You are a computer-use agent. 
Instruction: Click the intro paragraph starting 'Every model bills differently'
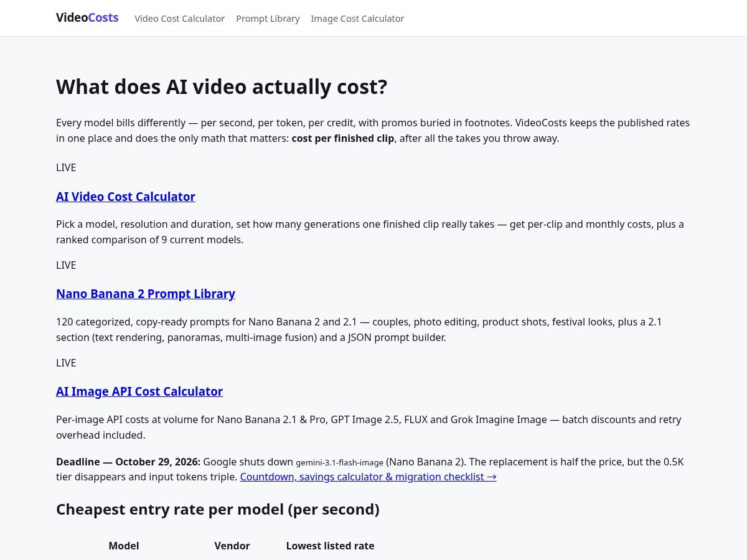tap(374, 131)
